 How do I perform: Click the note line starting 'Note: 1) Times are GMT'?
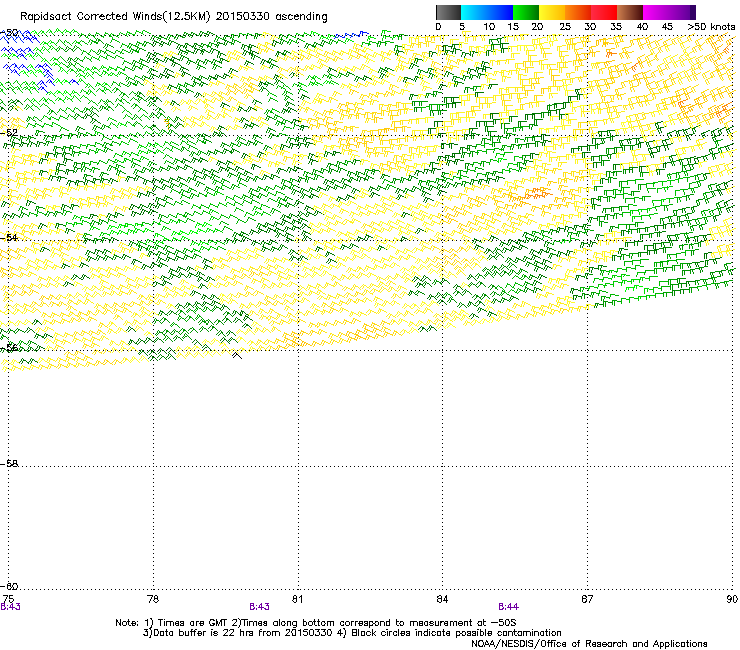(316, 623)
